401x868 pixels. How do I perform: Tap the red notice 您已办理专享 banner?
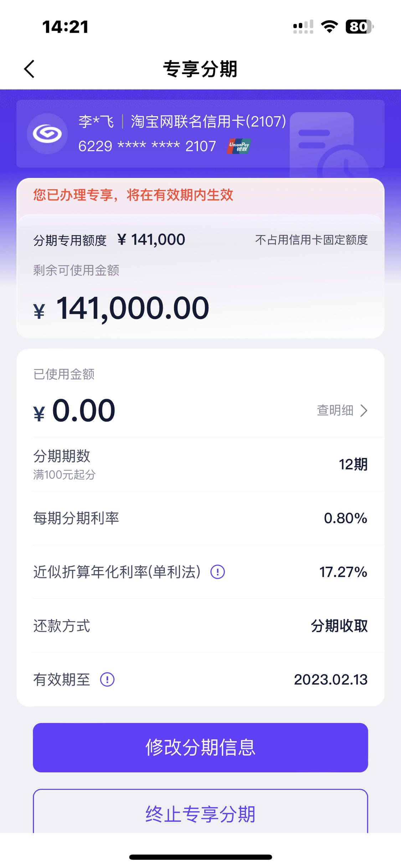[200, 195]
